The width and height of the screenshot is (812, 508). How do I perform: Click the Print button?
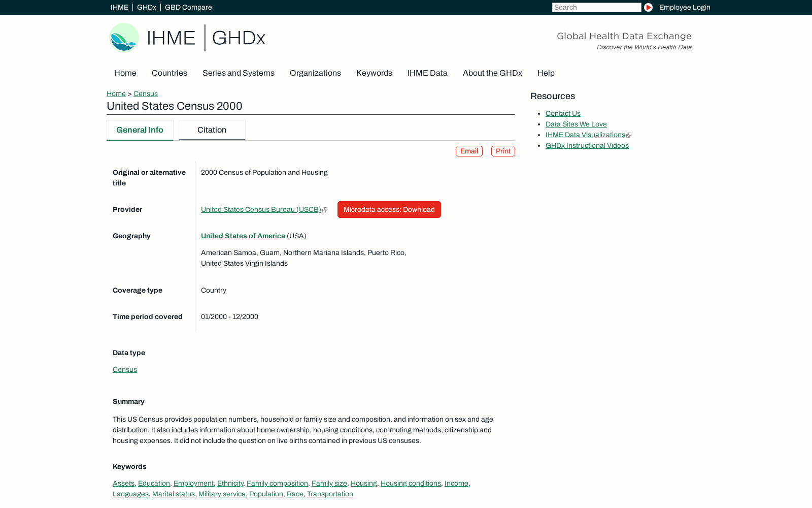(x=503, y=151)
